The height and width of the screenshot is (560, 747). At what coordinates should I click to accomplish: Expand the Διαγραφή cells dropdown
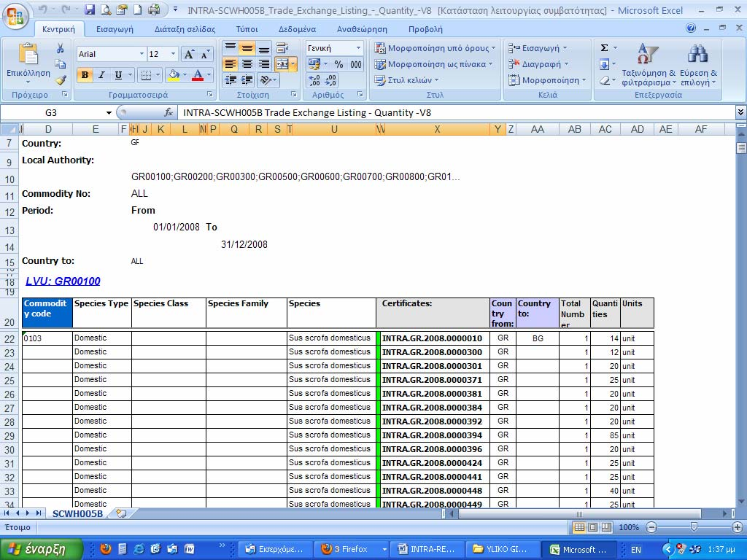pyautogui.click(x=538, y=64)
